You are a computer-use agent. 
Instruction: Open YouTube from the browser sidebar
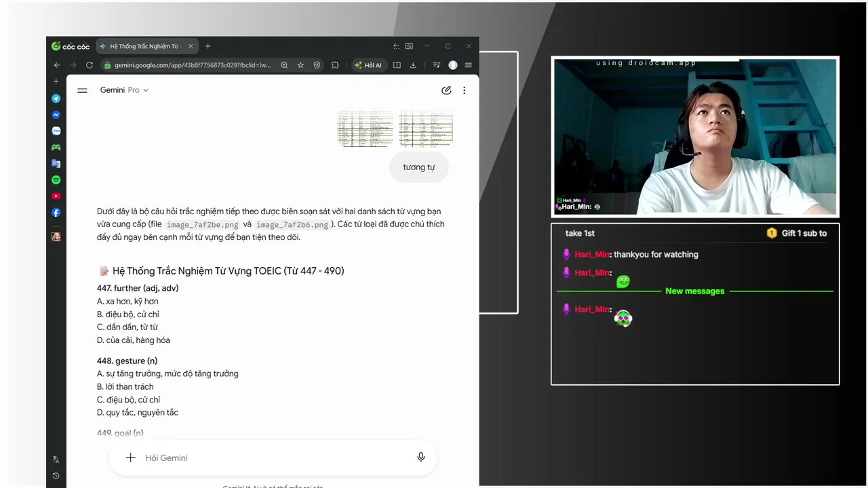click(56, 196)
